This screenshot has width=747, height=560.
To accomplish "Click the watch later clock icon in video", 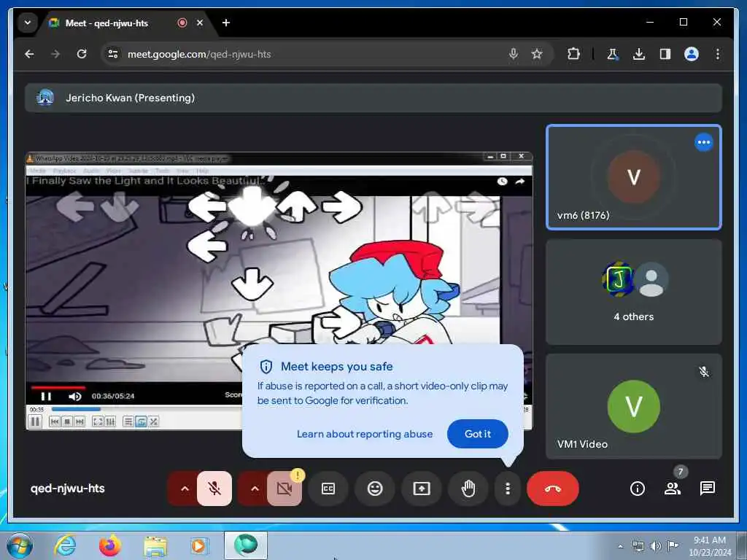I will point(502,182).
